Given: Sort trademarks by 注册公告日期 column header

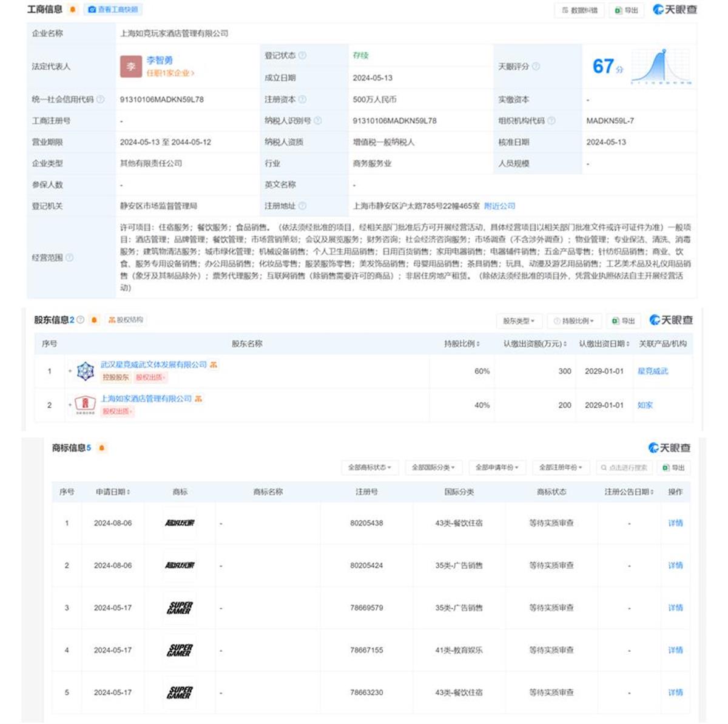Looking at the screenshot, I should click(x=629, y=492).
